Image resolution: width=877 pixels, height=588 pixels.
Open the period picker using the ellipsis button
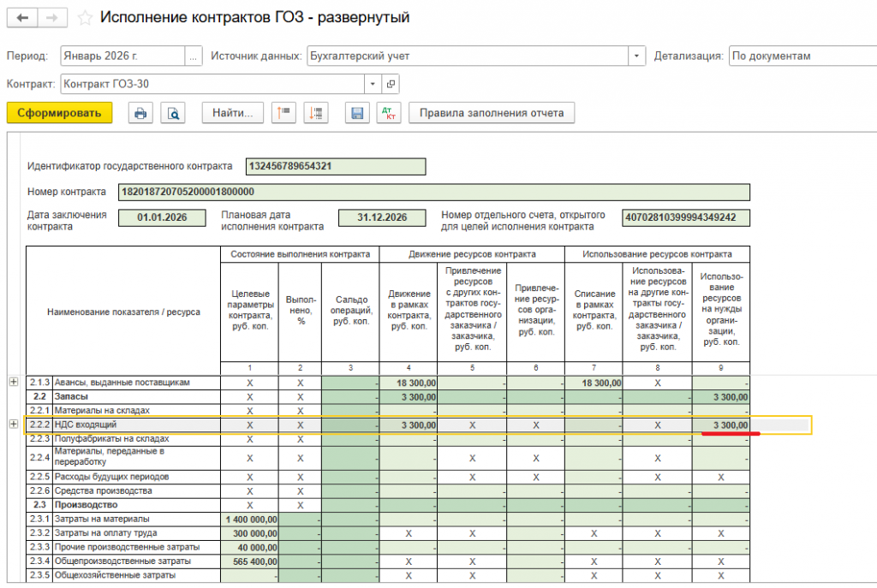[x=193, y=56]
